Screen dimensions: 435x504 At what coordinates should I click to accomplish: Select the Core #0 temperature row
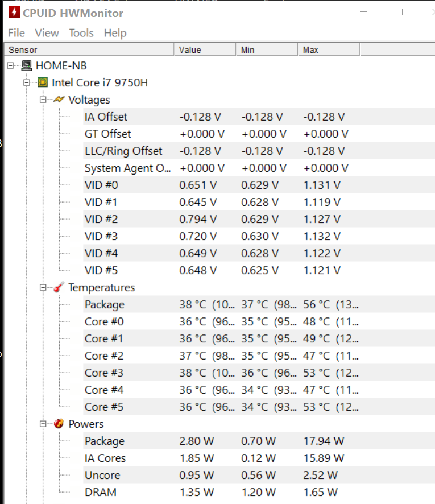[259, 321]
